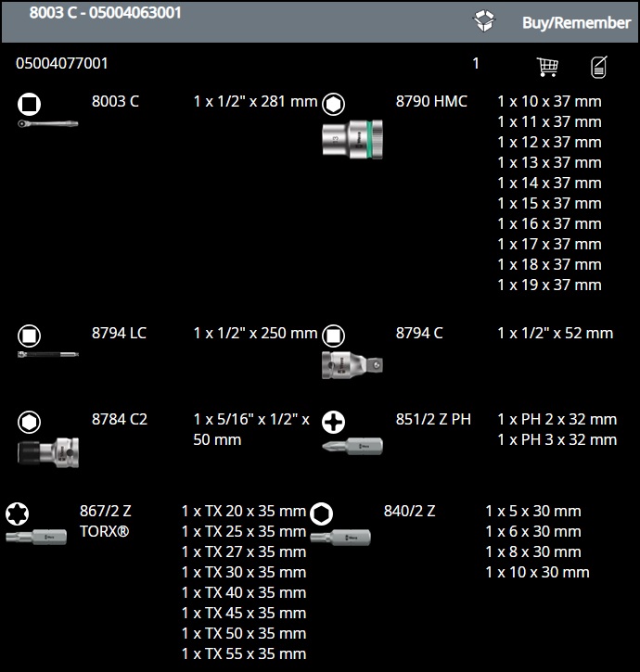Click the size 1 x 11 x 37 mm
This screenshot has height=672, width=640.
(549, 122)
